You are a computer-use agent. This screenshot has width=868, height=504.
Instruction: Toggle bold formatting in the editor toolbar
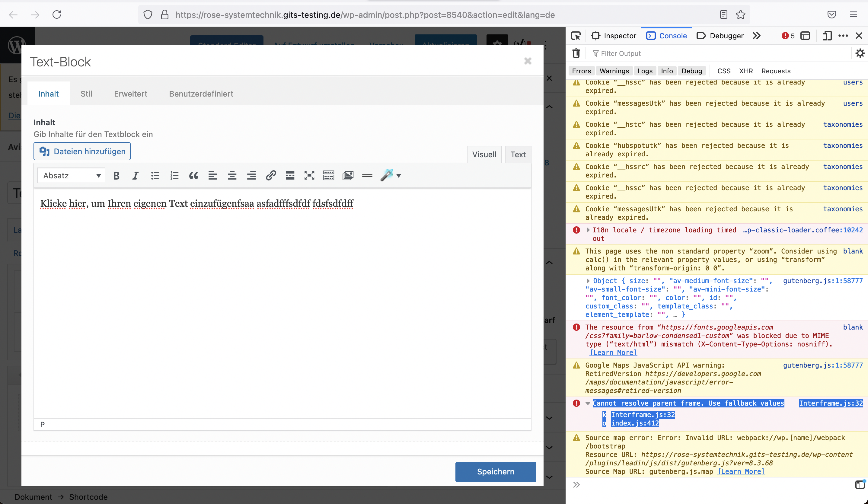[116, 176]
